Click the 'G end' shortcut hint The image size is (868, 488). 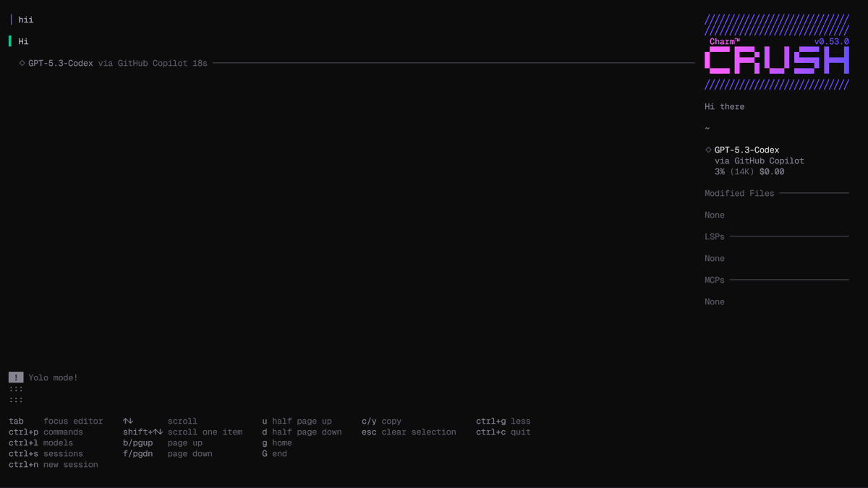coord(275,453)
